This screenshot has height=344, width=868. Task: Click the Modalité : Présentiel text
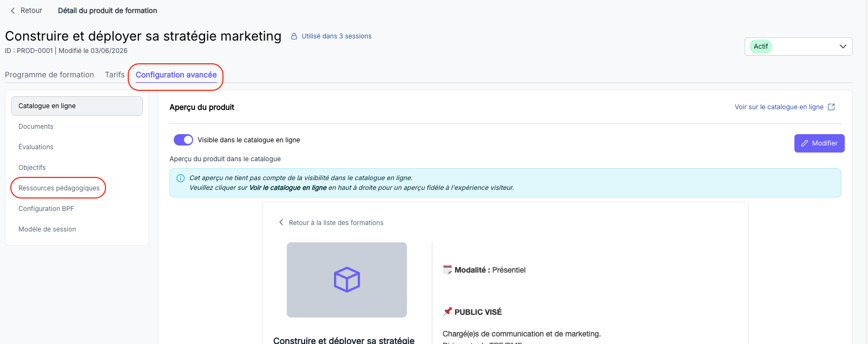click(490, 270)
